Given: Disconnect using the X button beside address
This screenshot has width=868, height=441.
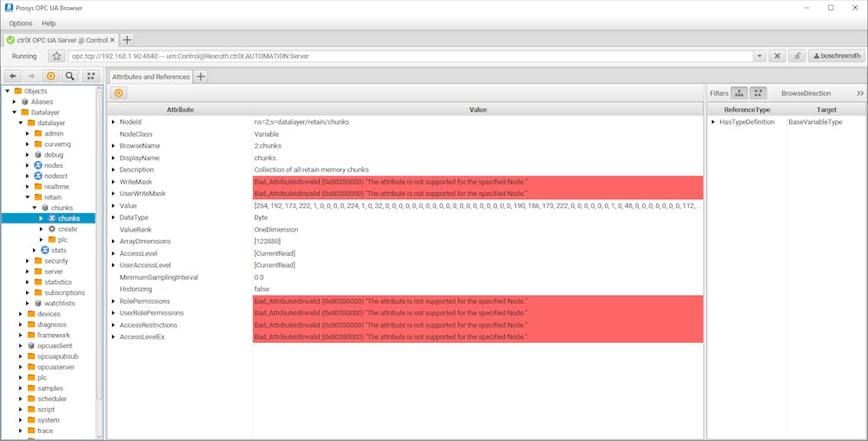Looking at the screenshot, I should (777, 56).
